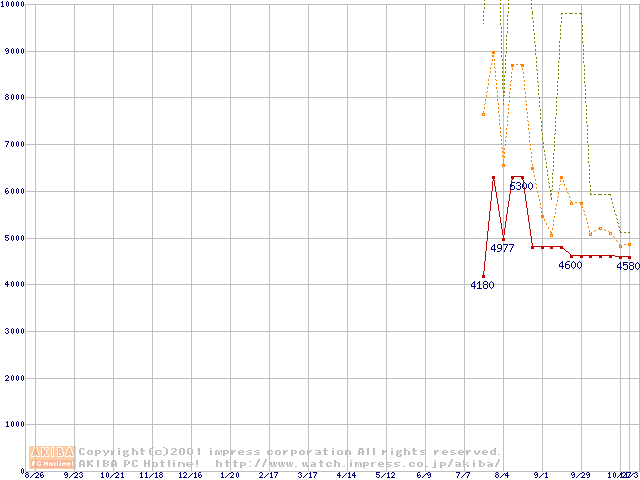Click the AKIBA PC Hotline logo

tap(53, 457)
